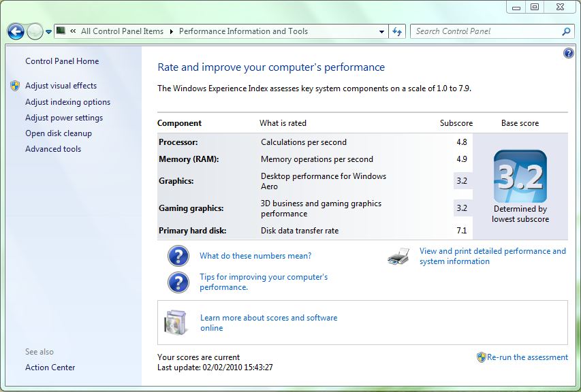This screenshot has width=581, height=392.
Task: Click the Component column header
Action: click(179, 123)
